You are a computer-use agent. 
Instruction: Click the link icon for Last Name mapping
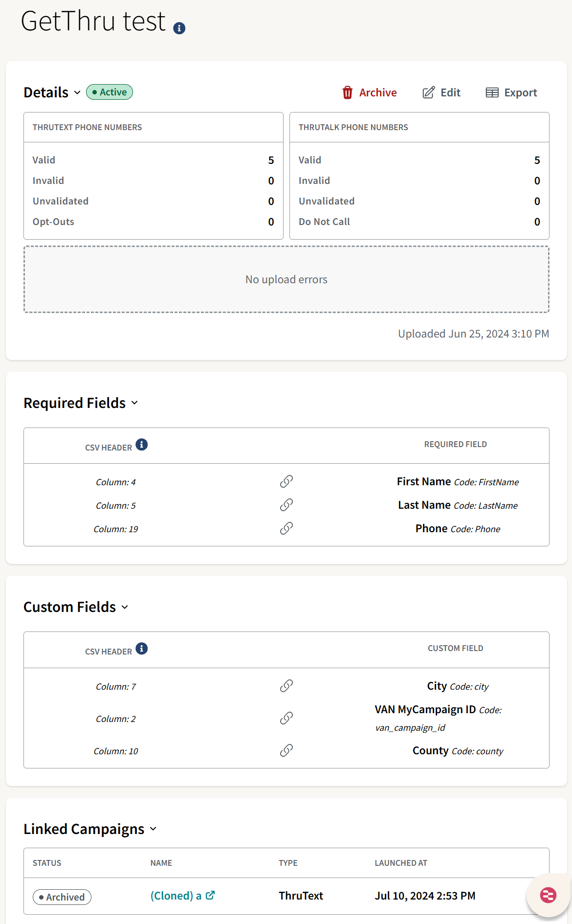(x=286, y=505)
